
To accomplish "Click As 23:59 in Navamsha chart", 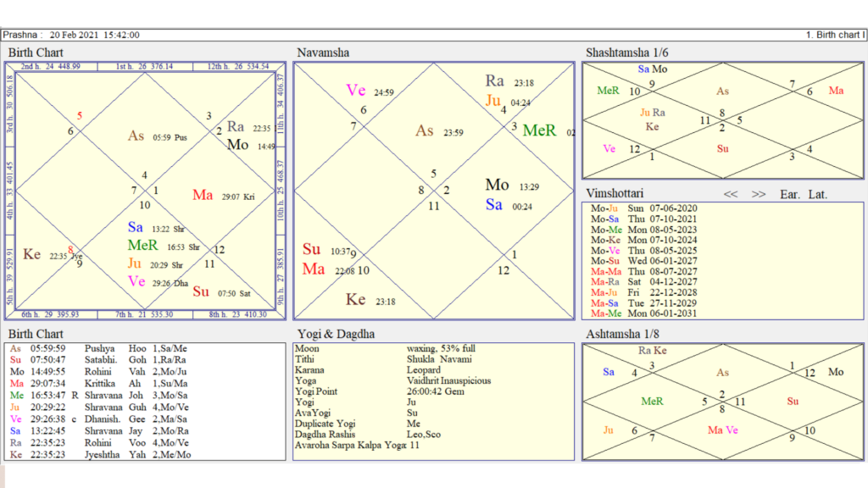I will tap(440, 131).
